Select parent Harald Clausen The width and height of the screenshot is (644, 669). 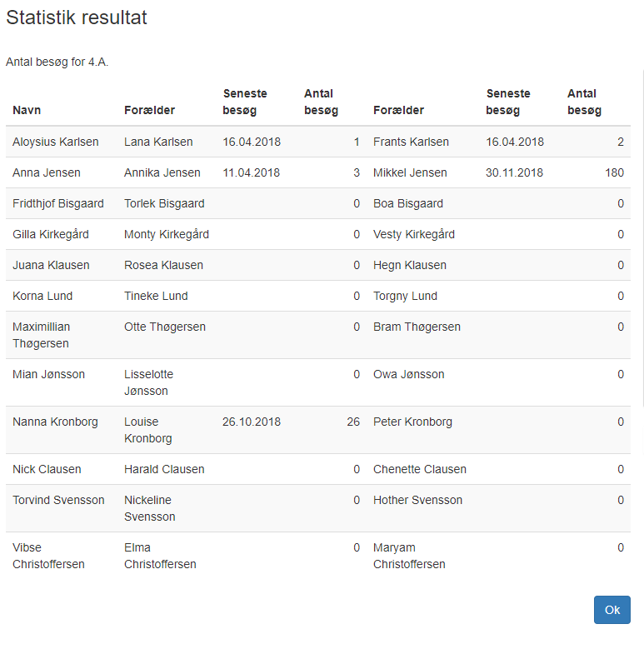point(164,469)
